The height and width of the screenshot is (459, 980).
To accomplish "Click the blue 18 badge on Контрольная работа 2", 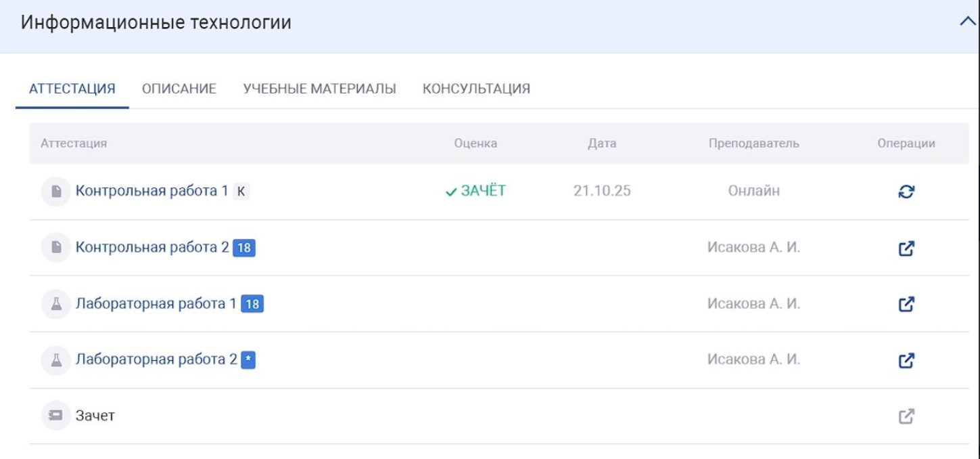I will [x=244, y=248].
